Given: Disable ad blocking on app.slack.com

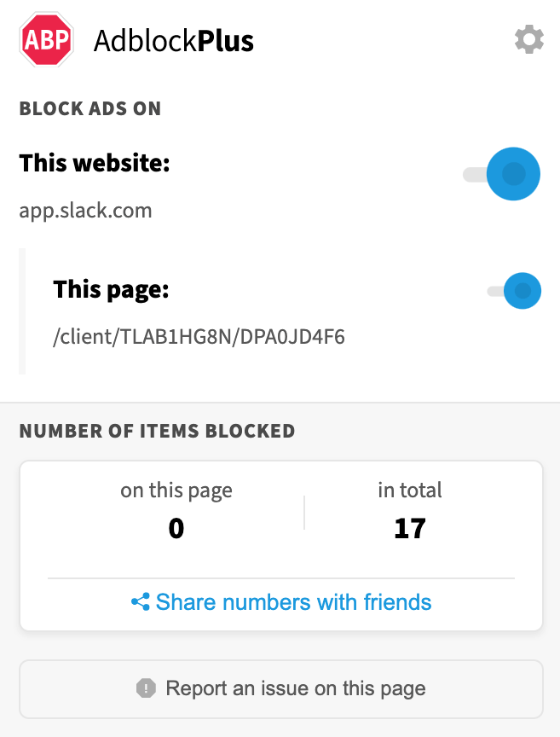Looking at the screenshot, I should (513, 174).
